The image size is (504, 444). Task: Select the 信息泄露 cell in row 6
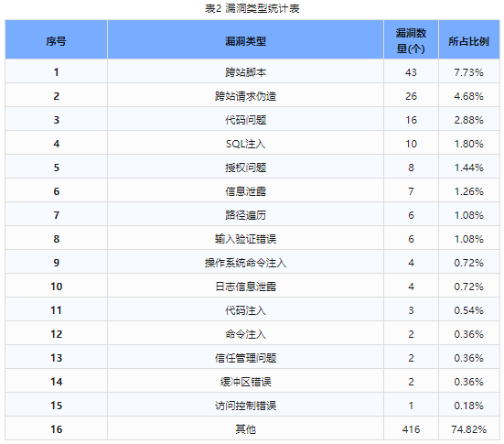[245, 191]
